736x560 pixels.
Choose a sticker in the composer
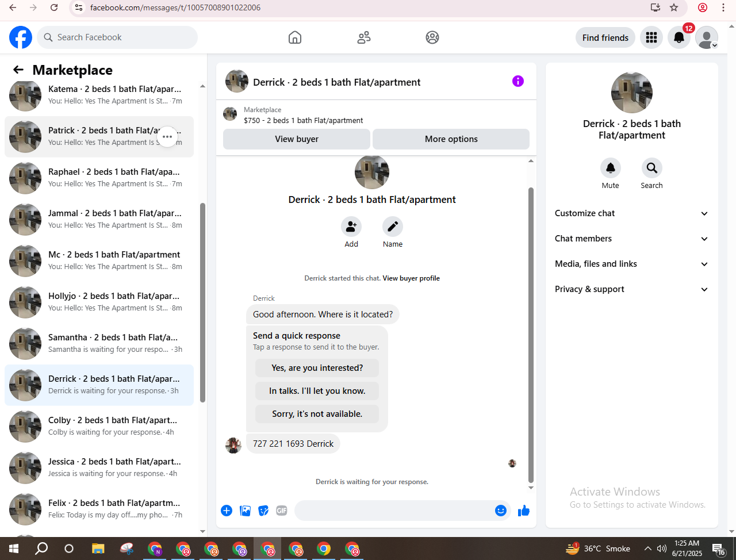click(x=263, y=511)
